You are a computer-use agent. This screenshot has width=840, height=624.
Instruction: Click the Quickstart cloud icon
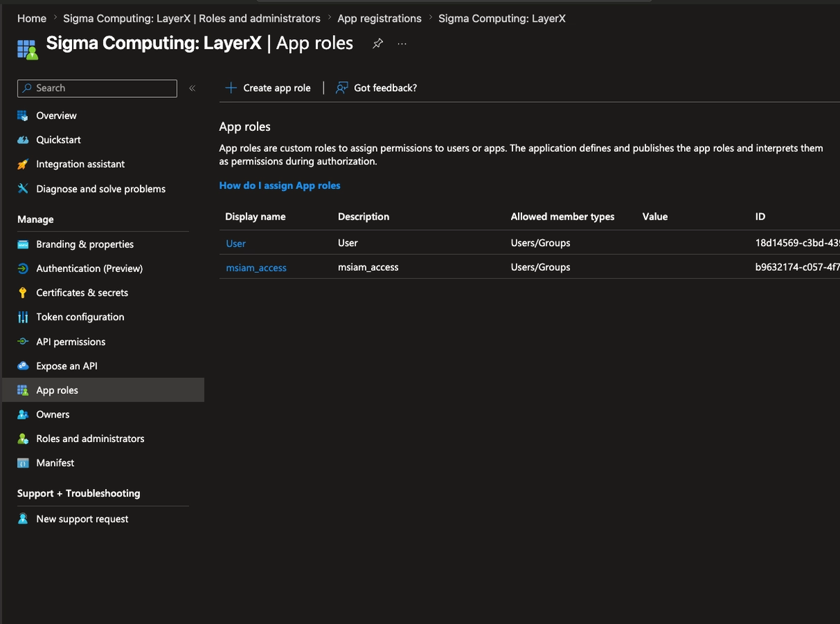point(22,140)
